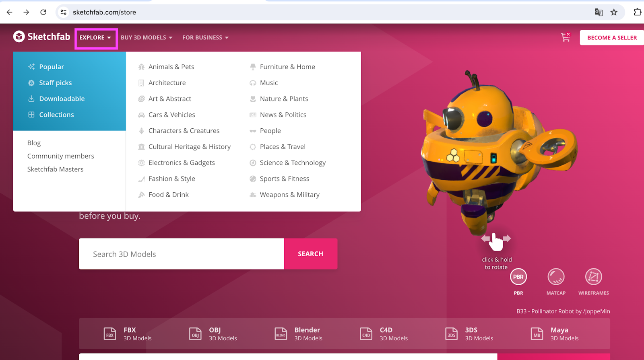Click the Blender file format icon
644x360 pixels.
point(281,334)
